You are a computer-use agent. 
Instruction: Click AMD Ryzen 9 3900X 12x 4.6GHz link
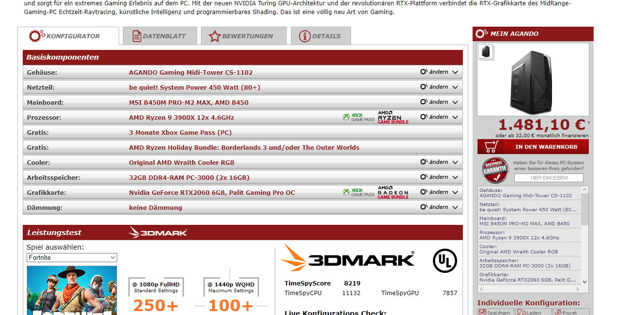pyautogui.click(x=182, y=117)
